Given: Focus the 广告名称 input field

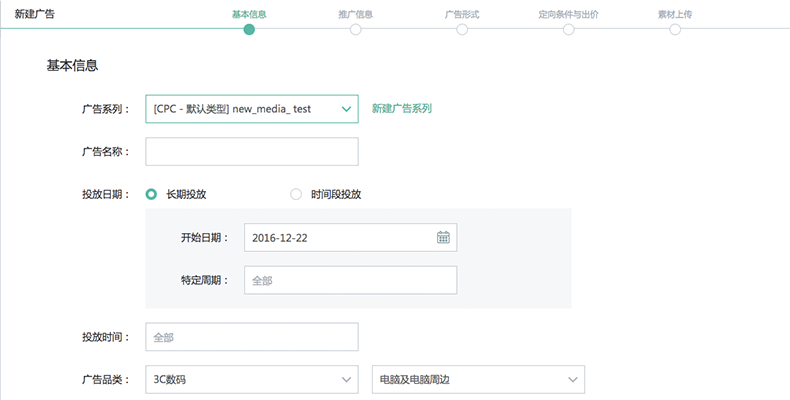Looking at the screenshot, I should (252, 152).
